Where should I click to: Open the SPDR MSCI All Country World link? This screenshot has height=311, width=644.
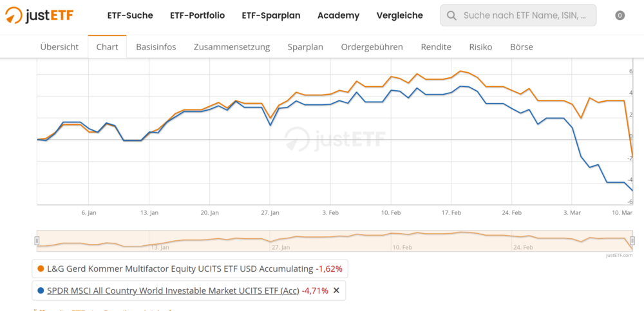tap(173, 290)
